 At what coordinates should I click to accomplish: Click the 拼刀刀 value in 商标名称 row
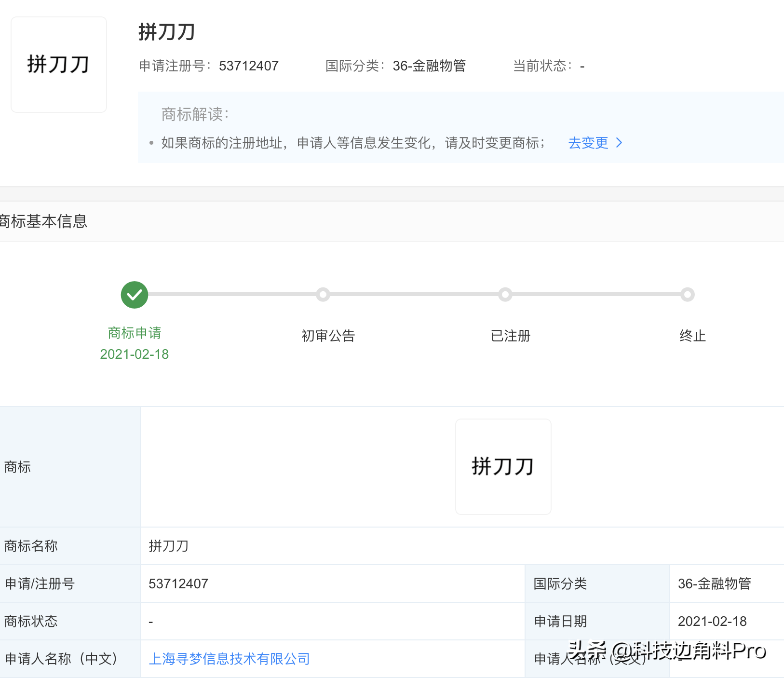click(x=169, y=546)
